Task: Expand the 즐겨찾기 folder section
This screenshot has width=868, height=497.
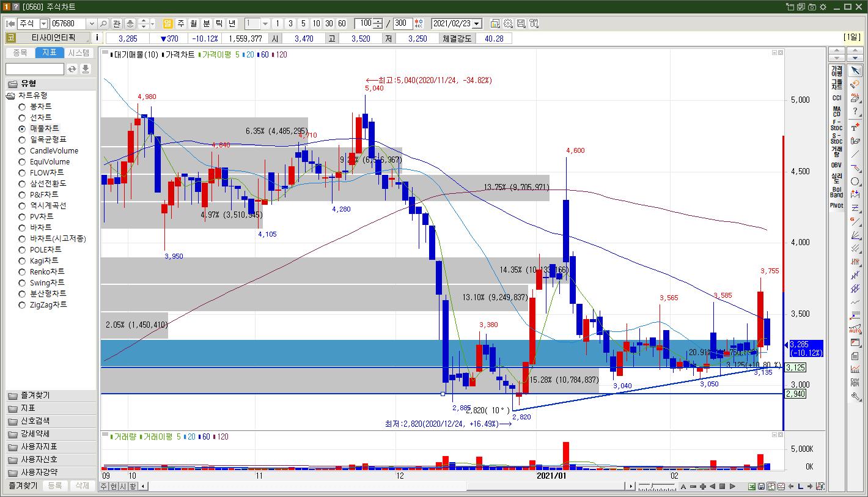Action: 51,396
